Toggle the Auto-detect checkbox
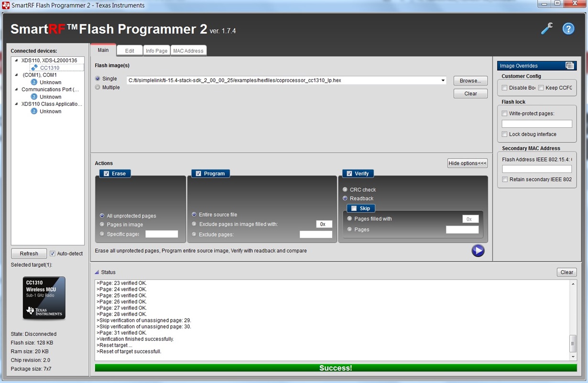This screenshot has height=383, width=588. point(53,253)
